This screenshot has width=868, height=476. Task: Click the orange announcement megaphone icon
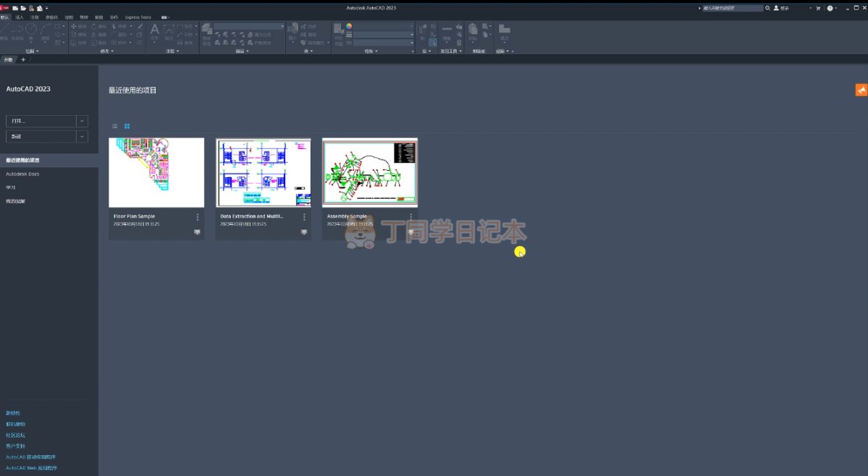tap(861, 90)
